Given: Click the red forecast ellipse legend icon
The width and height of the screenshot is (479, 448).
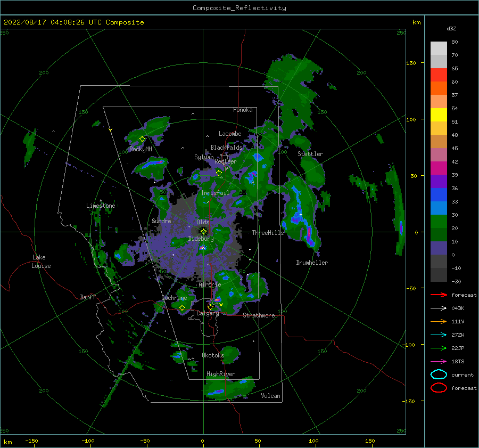Looking at the screenshot, I should click(439, 388).
